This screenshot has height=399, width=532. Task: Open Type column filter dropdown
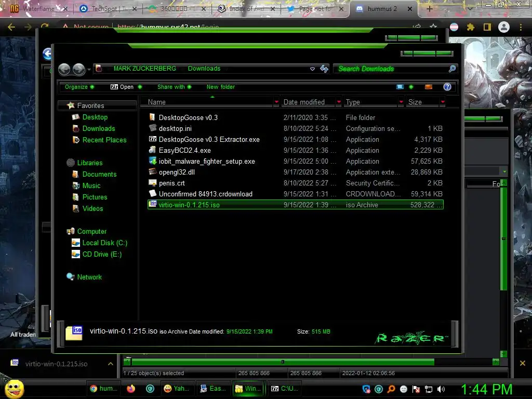click(x=401, y=102)
